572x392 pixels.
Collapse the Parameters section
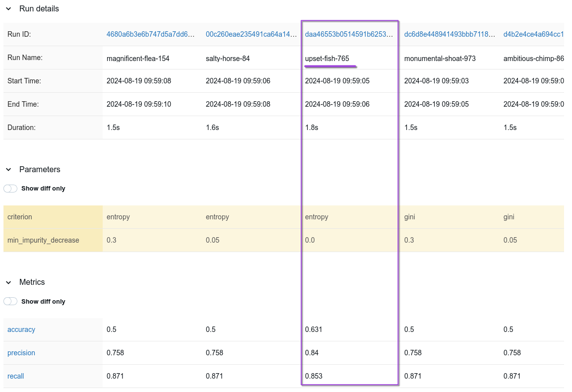(9, 169)
